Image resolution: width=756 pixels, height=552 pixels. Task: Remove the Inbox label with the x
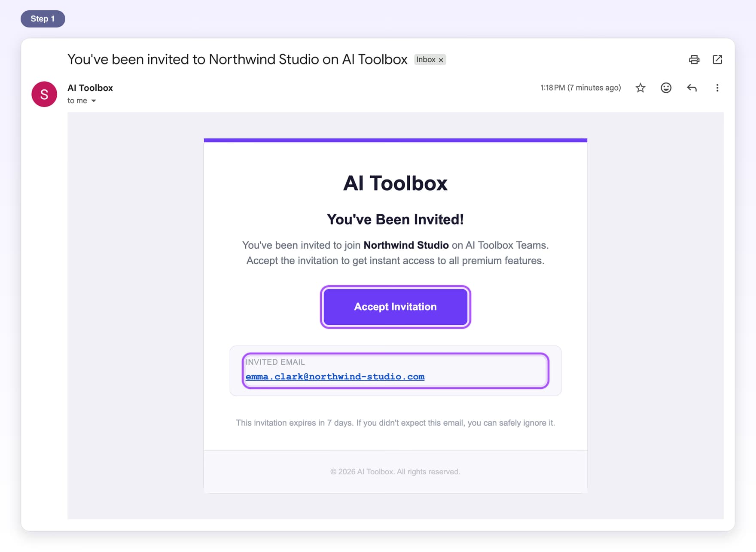coord(441,60)
